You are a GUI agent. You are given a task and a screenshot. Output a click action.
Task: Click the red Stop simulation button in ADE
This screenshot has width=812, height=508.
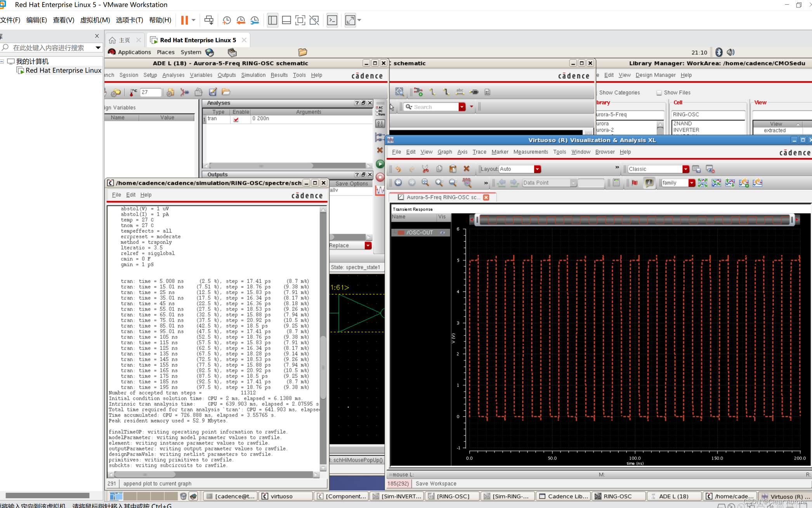click(x=380, y=177)
